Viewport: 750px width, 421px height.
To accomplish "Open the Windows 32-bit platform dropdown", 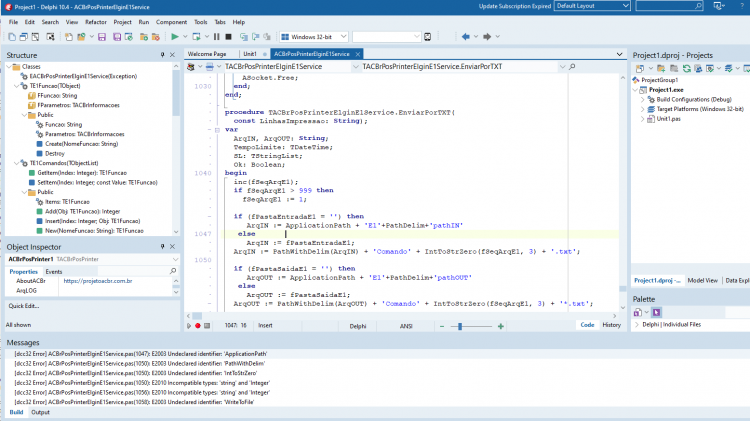I will click(x=343, y=37).
